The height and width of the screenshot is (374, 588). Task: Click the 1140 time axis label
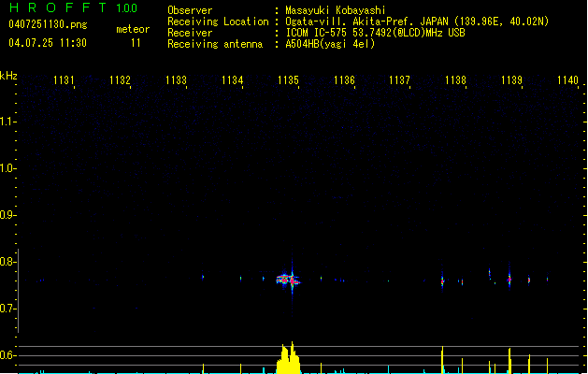click(x=567, y=80)
